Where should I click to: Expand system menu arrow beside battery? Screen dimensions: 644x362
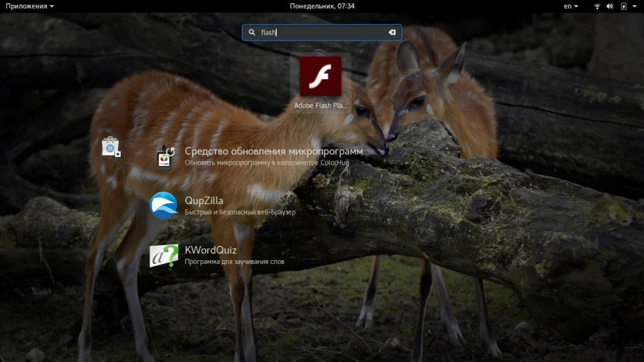[635, 6]
